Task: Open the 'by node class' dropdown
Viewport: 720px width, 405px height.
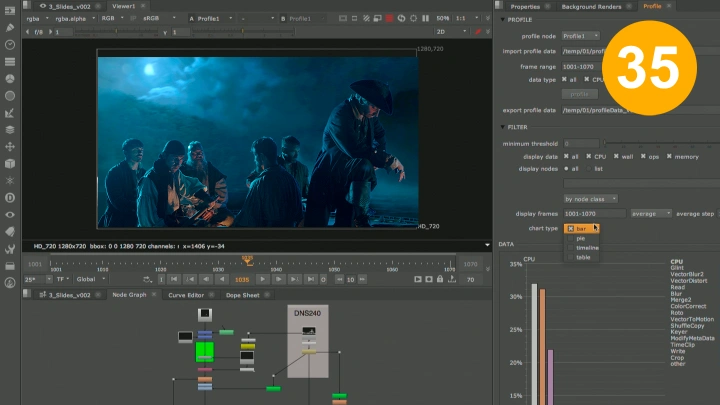Action: 591,199
